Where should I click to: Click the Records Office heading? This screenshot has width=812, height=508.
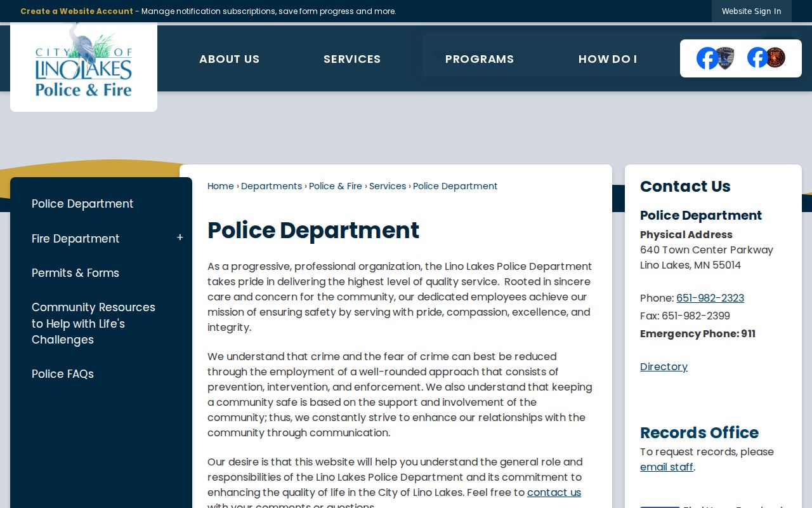pyautogui.click(x=699, y=432)
